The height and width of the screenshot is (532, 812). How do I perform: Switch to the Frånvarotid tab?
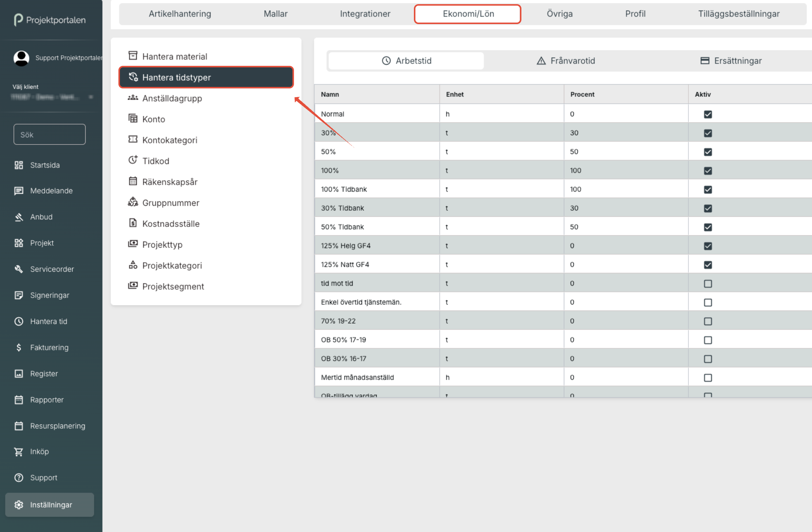566,61
